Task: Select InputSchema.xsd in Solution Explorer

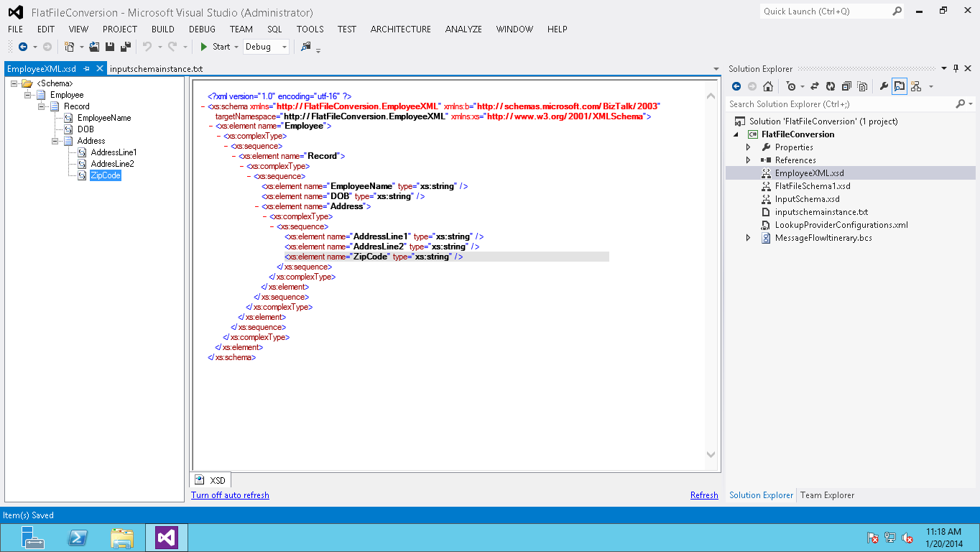Action: (807, 199)
